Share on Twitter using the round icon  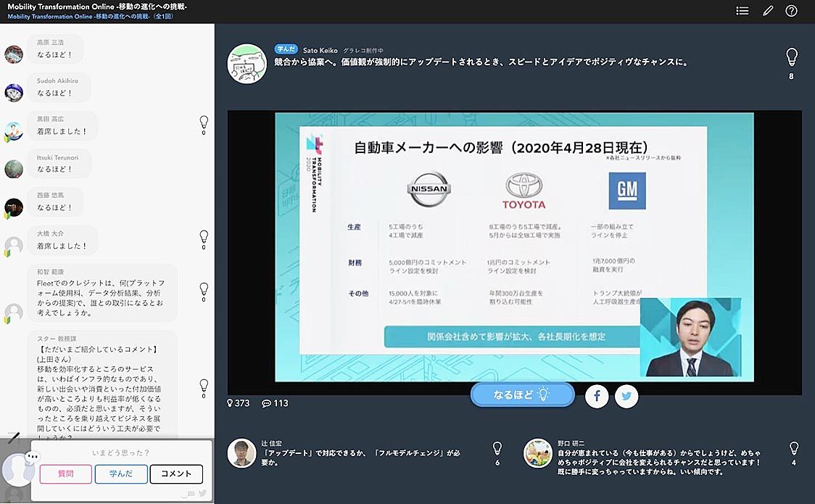click(626, 396)
